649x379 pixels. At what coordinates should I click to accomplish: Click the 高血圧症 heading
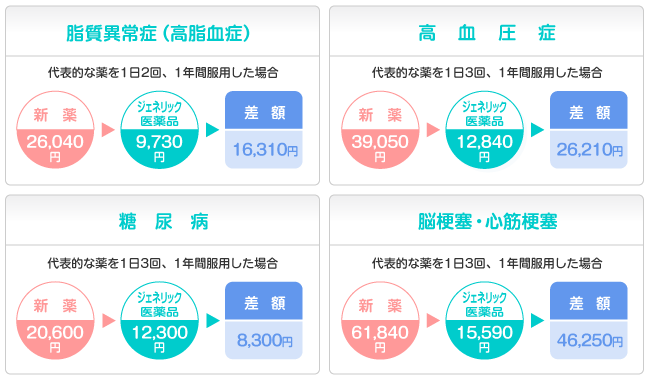[x=487, y=33]
